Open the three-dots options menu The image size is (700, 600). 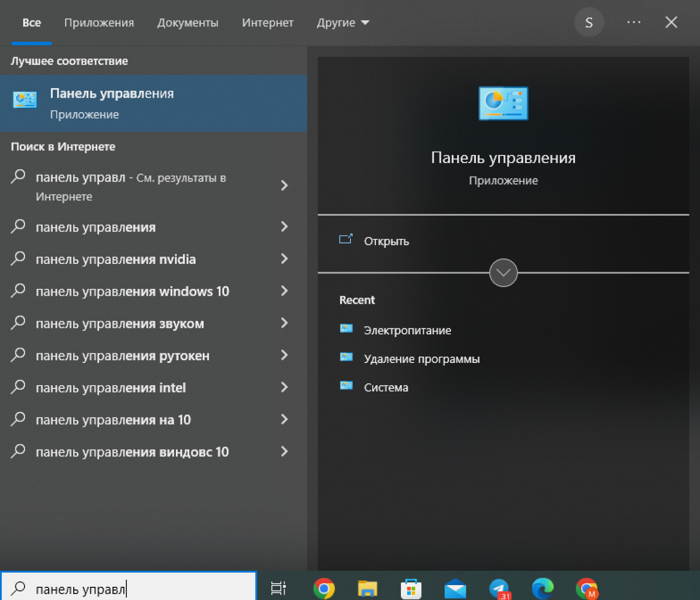(634, 22)
